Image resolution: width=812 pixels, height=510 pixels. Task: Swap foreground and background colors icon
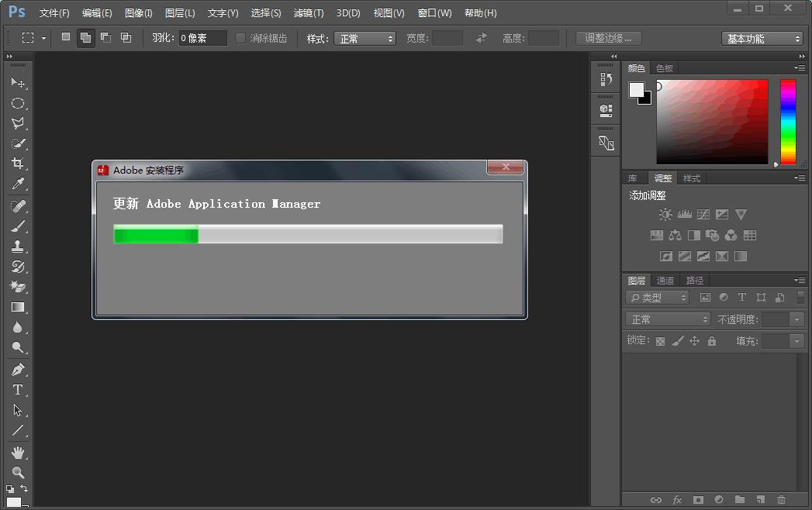coord(24,488)
